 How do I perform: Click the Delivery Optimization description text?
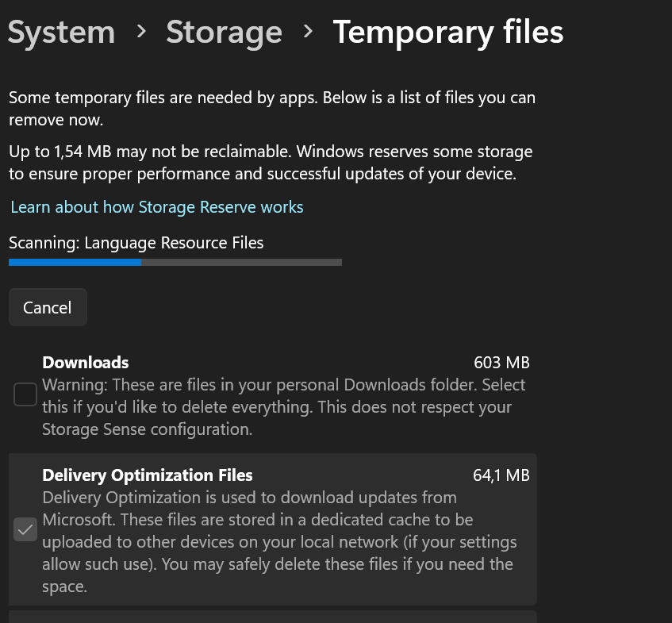click(278, 542)
